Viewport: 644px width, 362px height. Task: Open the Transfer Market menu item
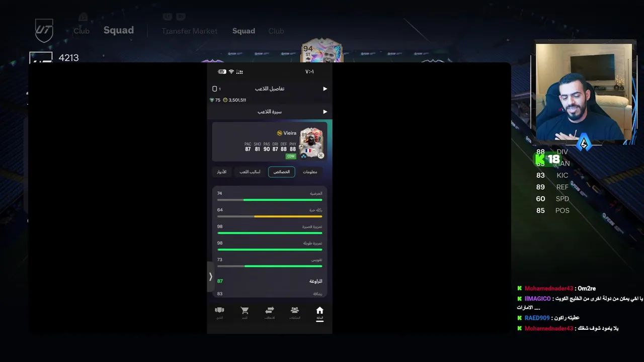[190, 31]
